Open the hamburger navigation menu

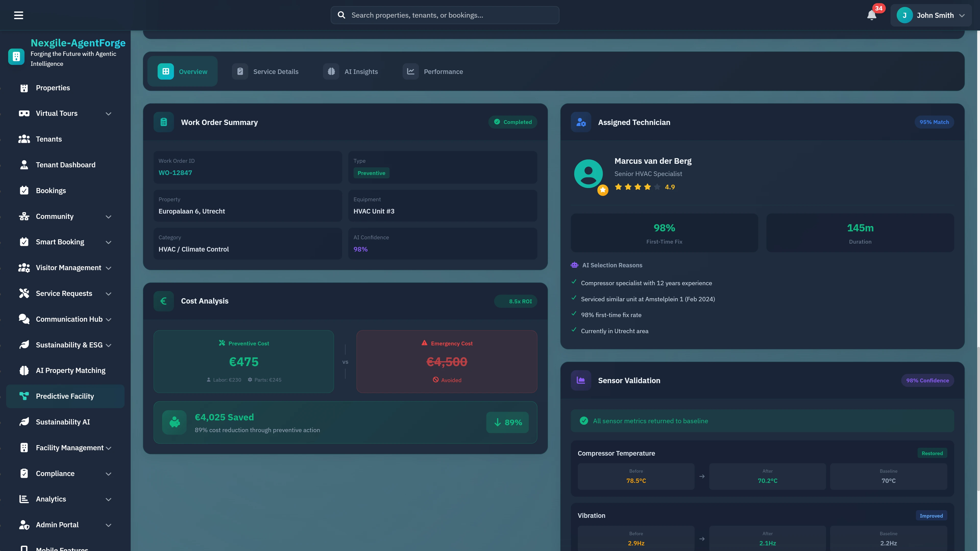[19, 15]
